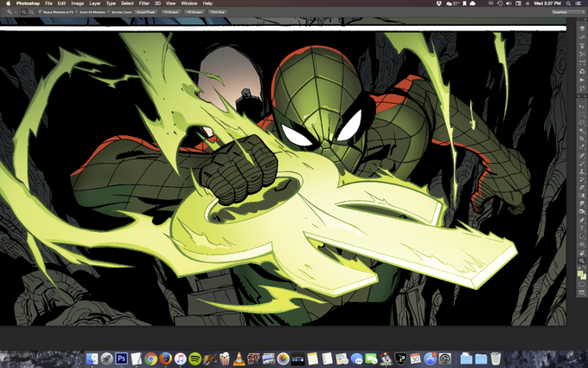Select the Smudge/Blur tool
588x368 pixels.
pyautogui.click(x=582, y=203)
